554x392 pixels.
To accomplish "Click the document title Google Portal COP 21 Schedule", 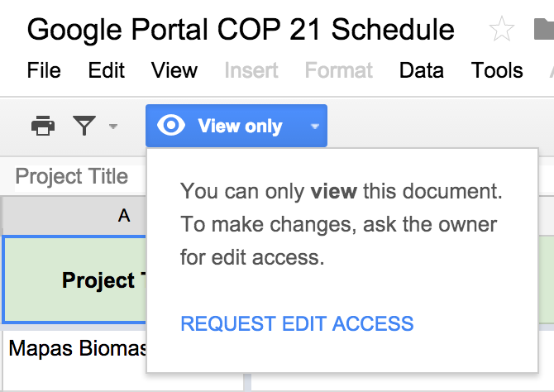I will tap(241, 31).
